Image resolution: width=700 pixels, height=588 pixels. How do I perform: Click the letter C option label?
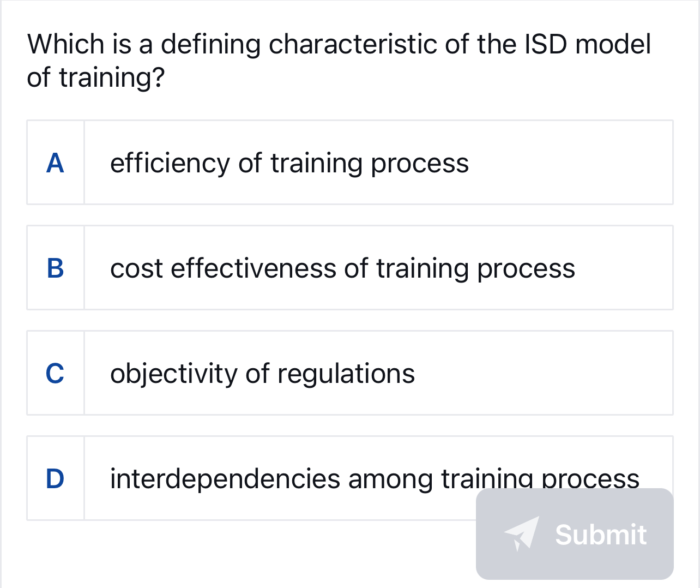[55, 373]
